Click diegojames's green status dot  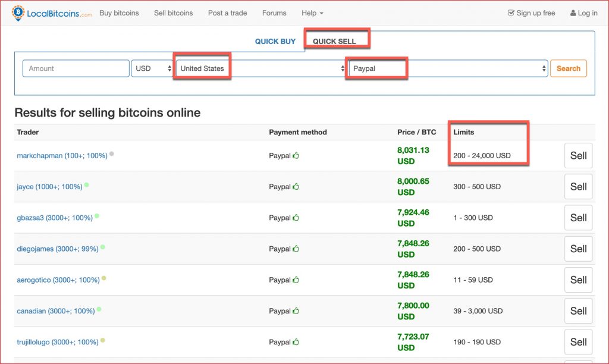[102, 247]
